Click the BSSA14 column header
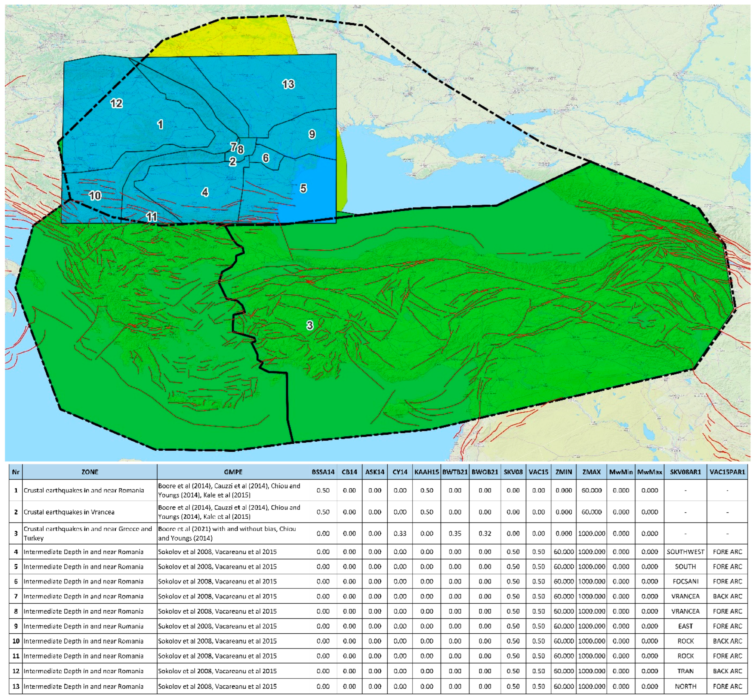The width and height of the screenshot is (755, 700). (x=323, y=472)
